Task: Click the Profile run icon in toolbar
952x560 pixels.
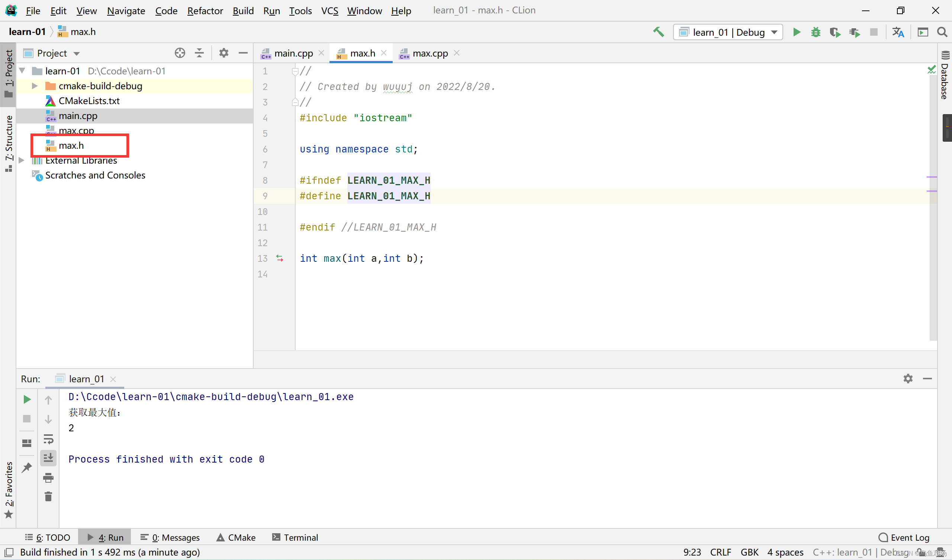Action: pyautogui.click(x=854, y=32)
